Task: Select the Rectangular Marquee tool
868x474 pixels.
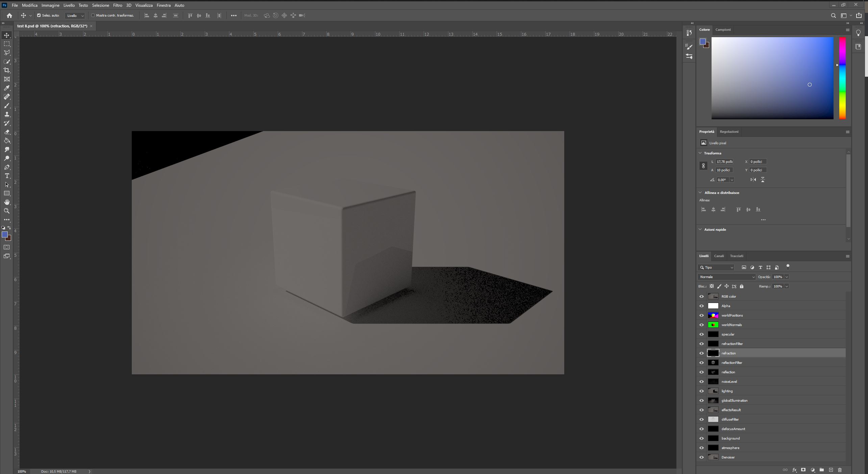Action: pos(7,44)
